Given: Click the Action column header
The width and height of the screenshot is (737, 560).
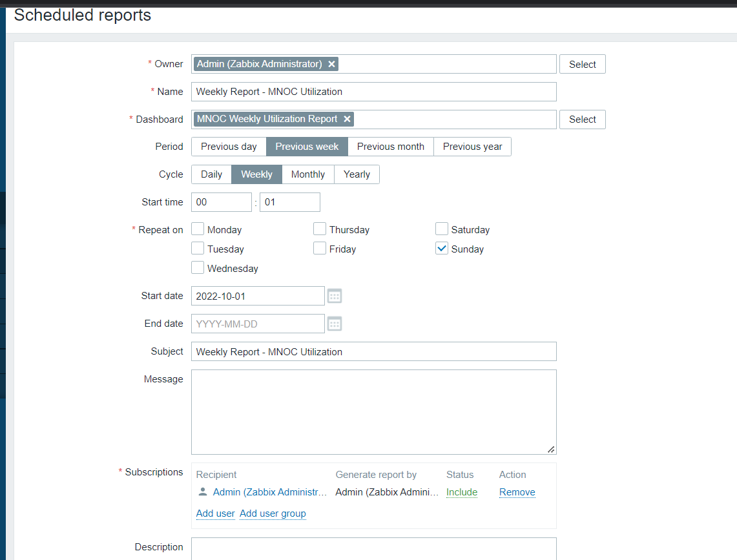Looking at the screenshot, I should tap(512, 475).
